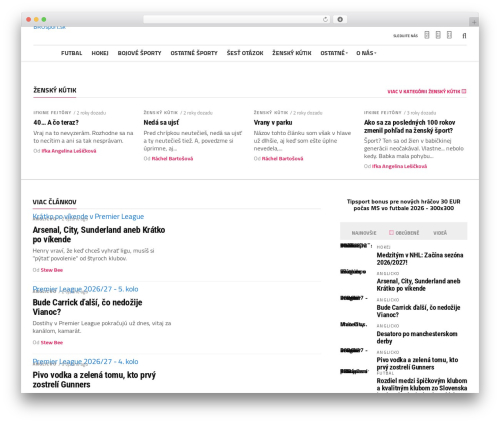Screen dimensions: 500x423
Task: Open sidebar article 'Pivo vodka a zelená tomu'
Action: tap(417, 363)
